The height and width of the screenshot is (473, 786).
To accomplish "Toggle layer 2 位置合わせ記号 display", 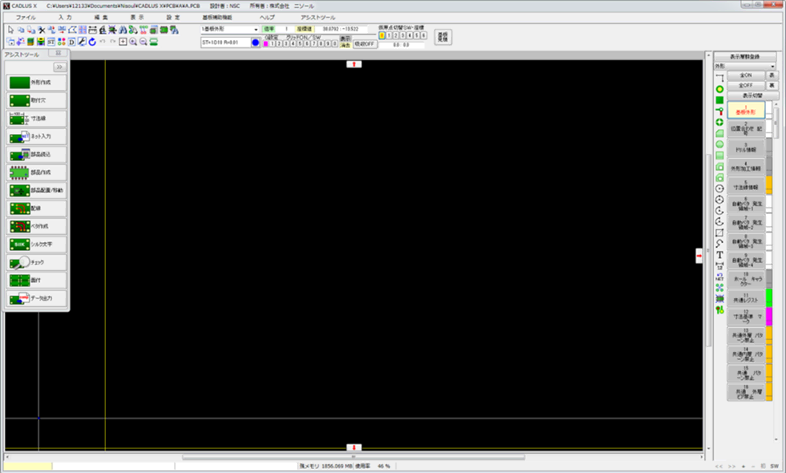I will 746,129.
